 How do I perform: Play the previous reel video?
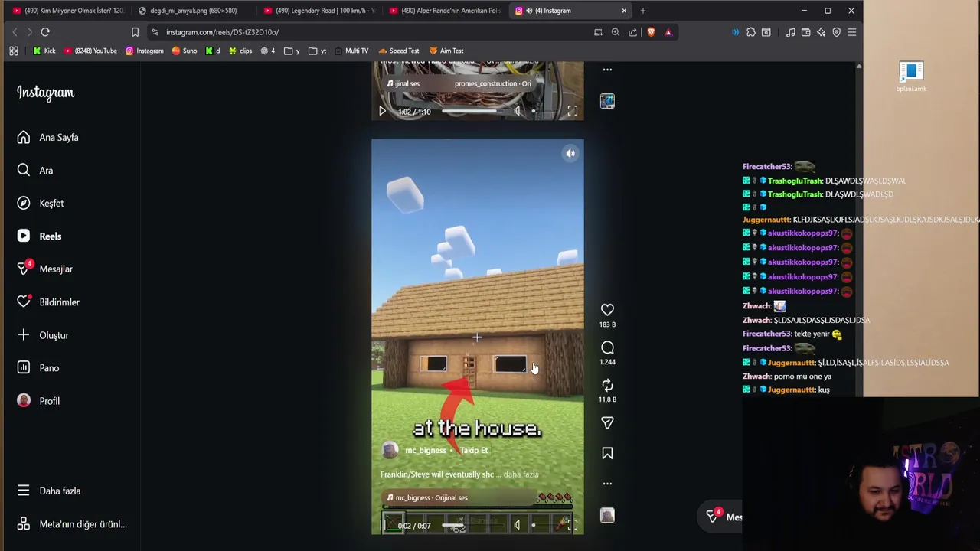click(x=382, y=112)
